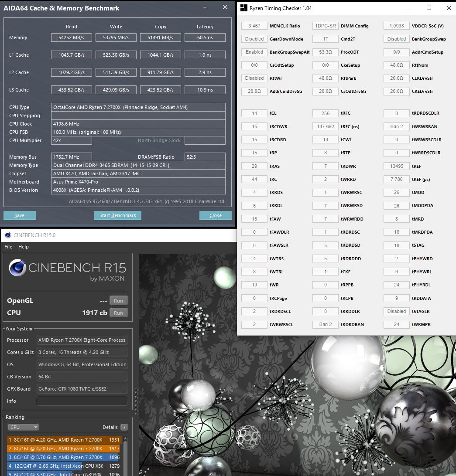
Task: Click the Memory Type DDR4-3465 field
Action: tap(138, 165)
